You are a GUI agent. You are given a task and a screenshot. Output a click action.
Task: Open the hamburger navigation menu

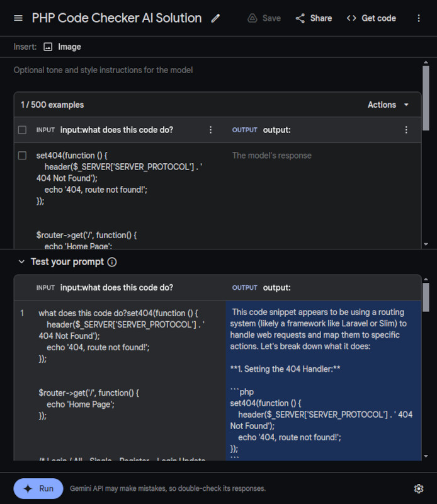pos(18,18)
